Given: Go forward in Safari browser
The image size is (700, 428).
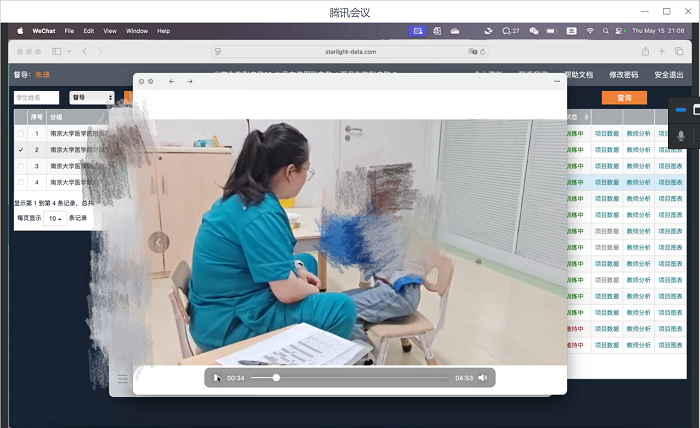Looking at the screenshot, I should [100, 51].
